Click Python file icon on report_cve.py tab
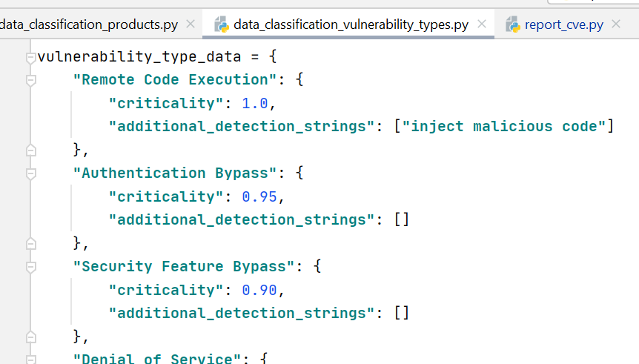 (513, 24)
